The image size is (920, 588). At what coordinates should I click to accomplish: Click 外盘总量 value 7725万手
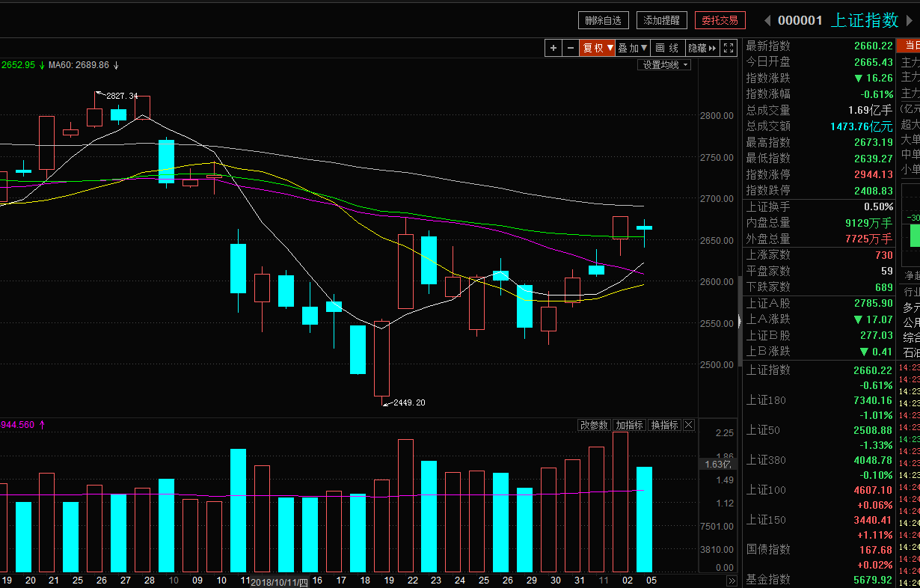point(869,239)
